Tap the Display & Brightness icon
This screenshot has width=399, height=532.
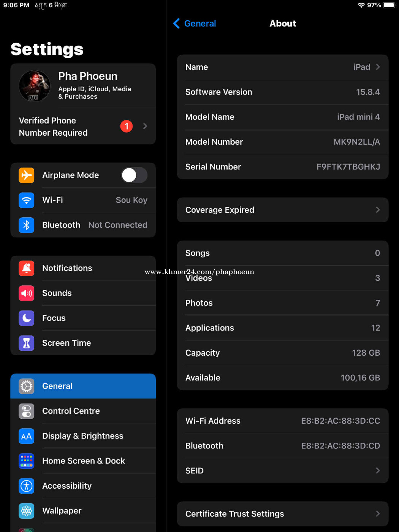(27, 436)
